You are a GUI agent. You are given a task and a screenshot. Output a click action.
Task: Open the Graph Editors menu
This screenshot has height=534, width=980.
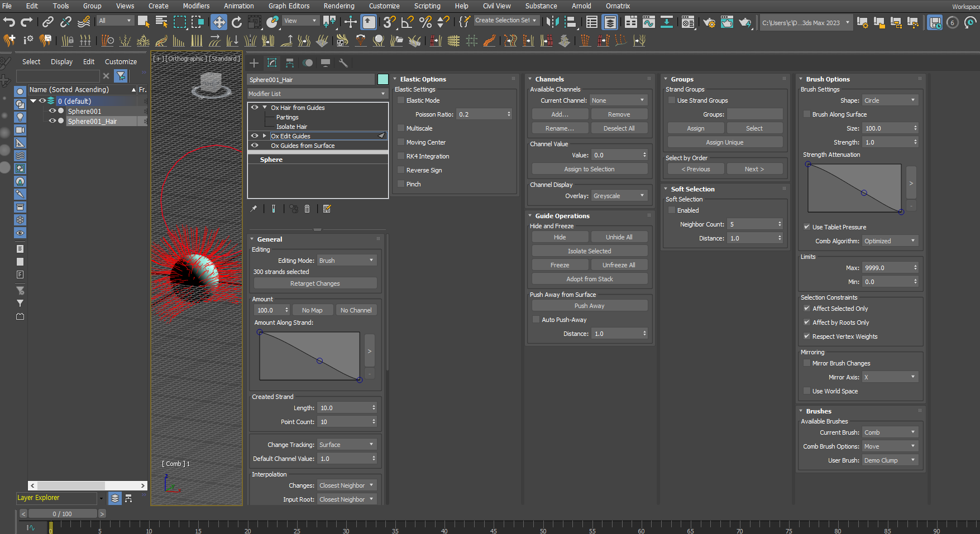(x=289, y=6)
